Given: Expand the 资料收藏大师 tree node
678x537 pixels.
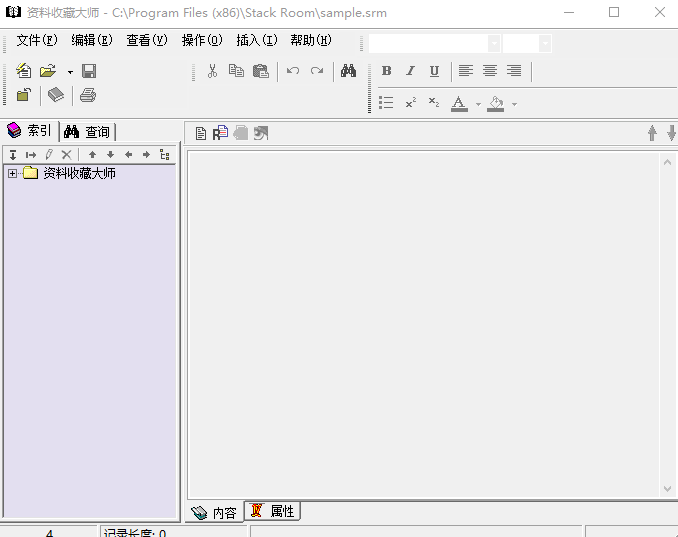Looking at the screenshot, I should point(13,173).
